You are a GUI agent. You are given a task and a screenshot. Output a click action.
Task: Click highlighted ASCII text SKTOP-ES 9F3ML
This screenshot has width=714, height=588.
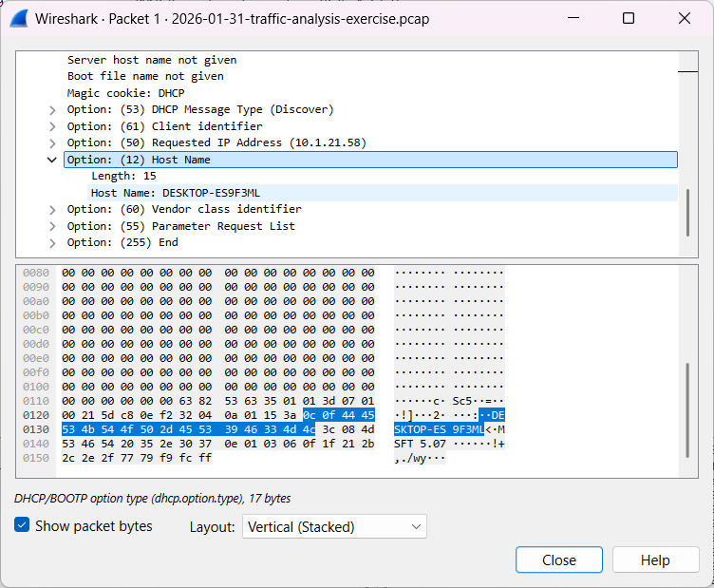pyautogui.click(x=439, y=429)
